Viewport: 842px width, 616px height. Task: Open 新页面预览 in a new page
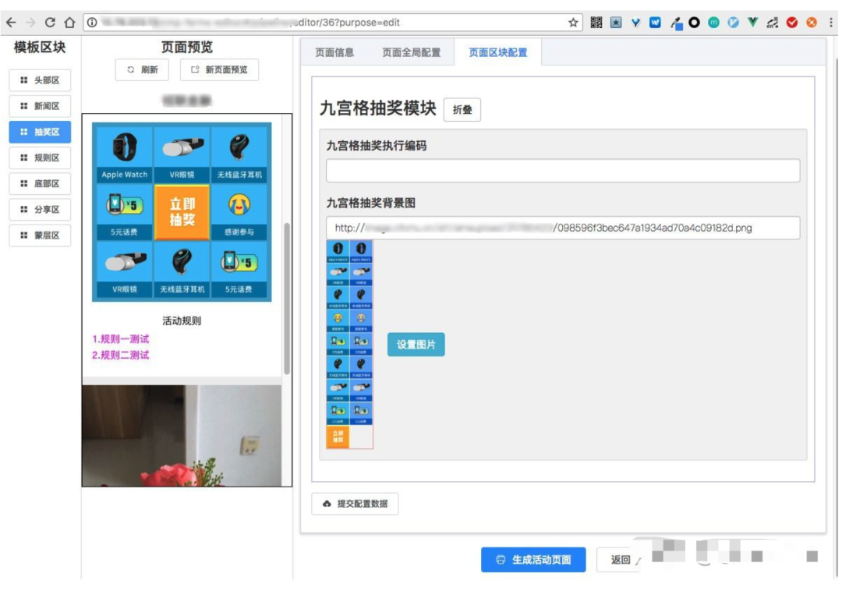[x=220, y=70]
